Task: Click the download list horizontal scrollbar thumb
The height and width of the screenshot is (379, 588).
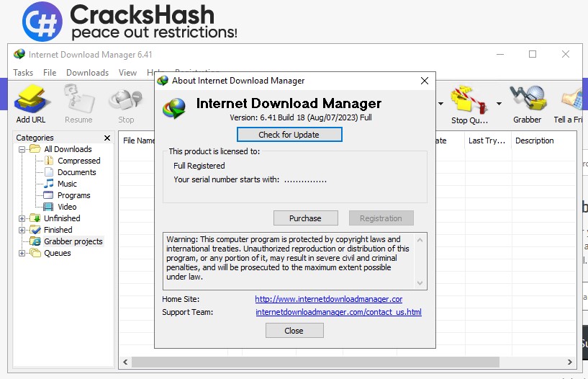Action: [x=315, y=362]
